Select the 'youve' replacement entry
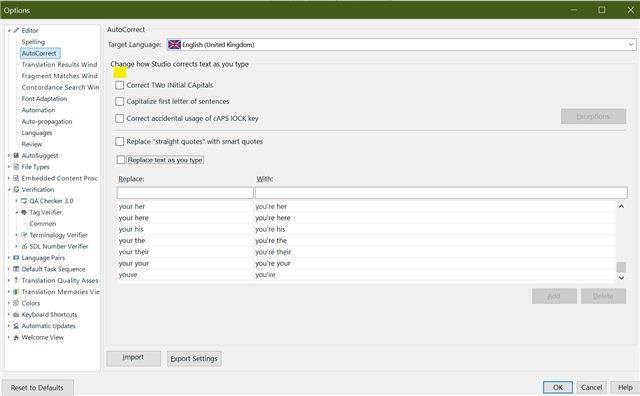 coord(366,275)
